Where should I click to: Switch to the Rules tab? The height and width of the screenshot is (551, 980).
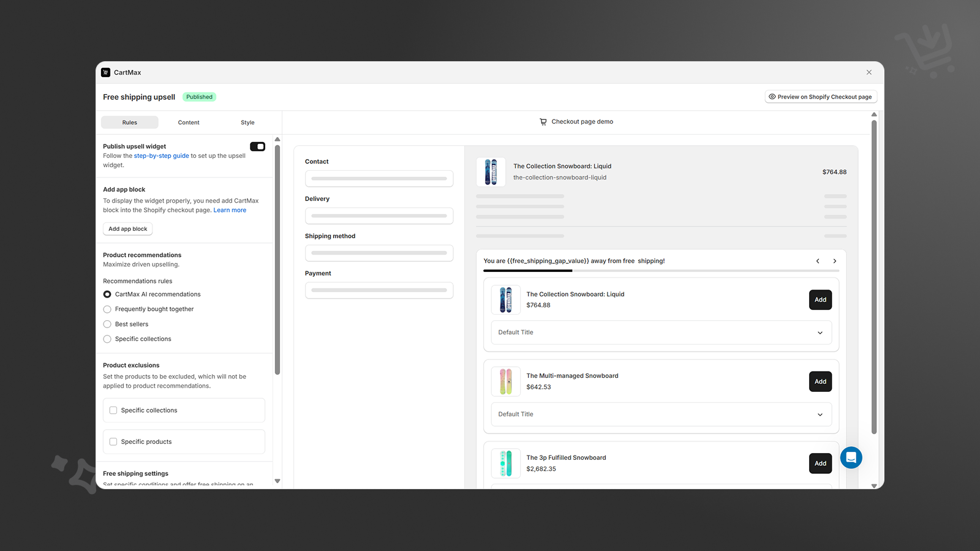tap(130, 122)
